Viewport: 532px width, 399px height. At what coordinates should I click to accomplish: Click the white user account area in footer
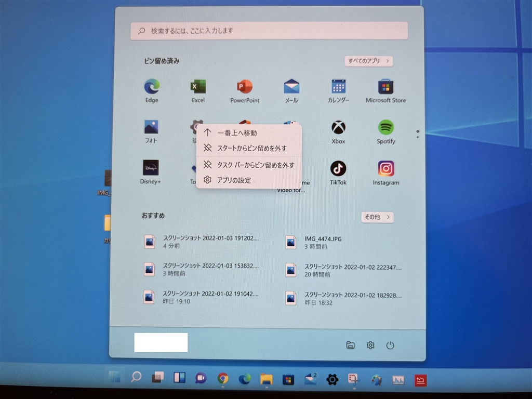point(161,342)
